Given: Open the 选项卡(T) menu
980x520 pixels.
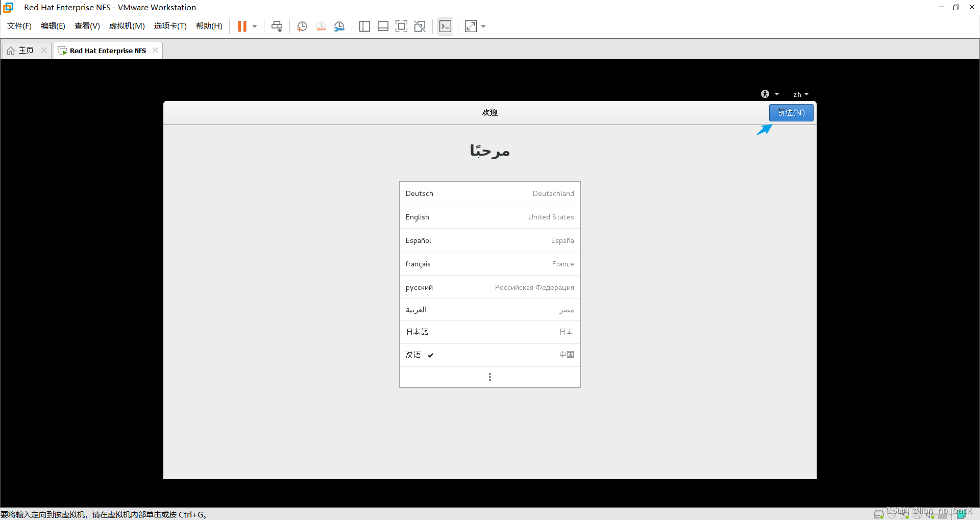Looking at the screenshot, I should pos(170,26).
